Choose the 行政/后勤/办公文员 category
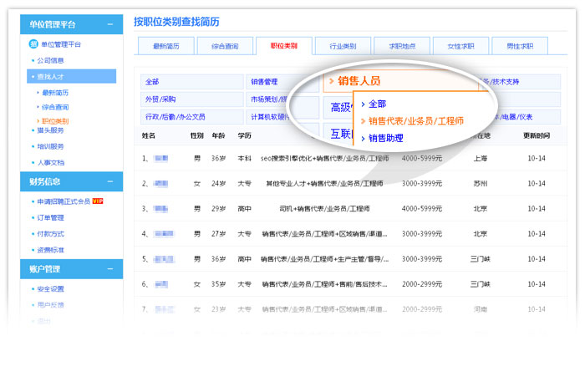 tap(175, 116)
